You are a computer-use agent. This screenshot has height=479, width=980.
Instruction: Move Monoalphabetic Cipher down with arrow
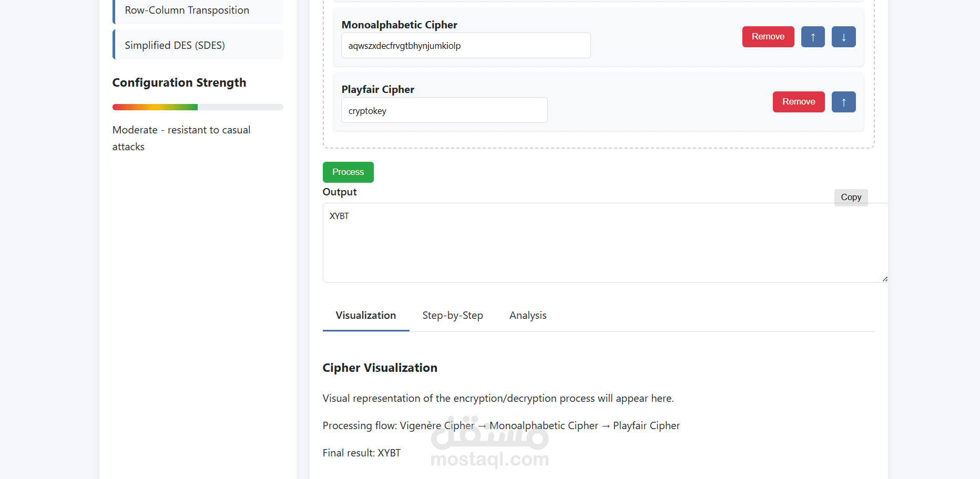click(x=843, y=37)
